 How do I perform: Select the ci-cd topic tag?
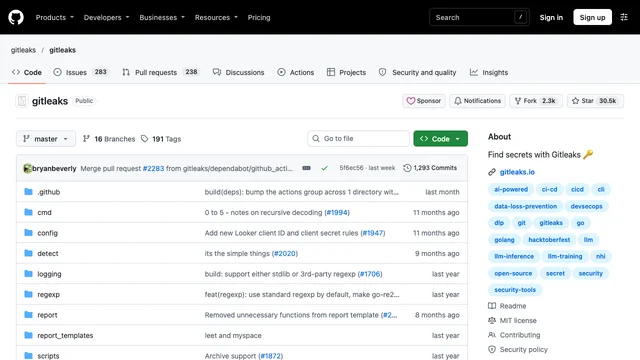click(x=549, y=189)
